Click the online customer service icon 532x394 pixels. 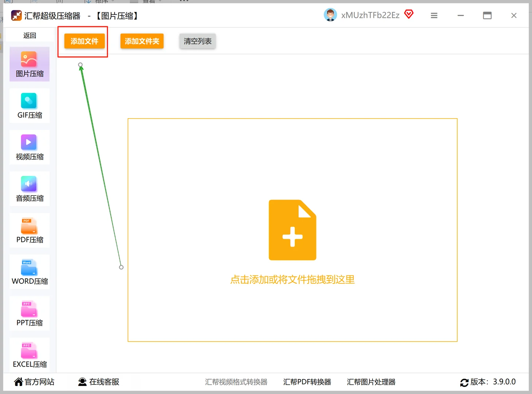[x=82, y=382]
